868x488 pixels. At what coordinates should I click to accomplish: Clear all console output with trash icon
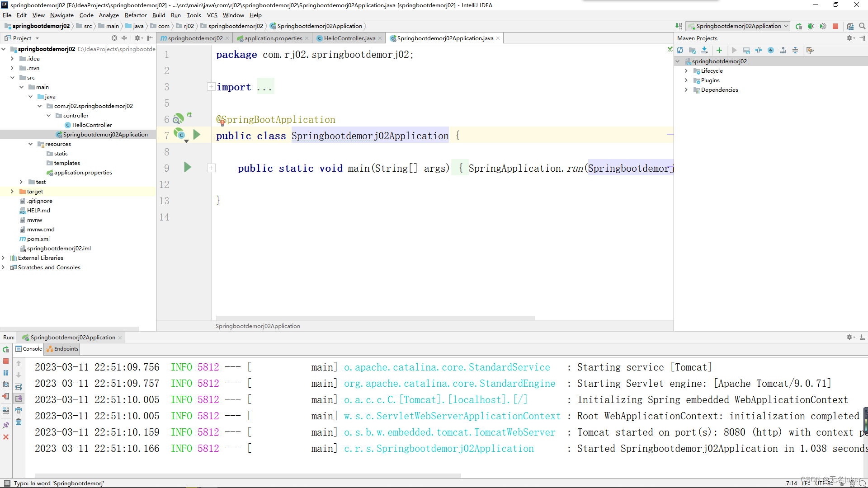pos(19,422)
